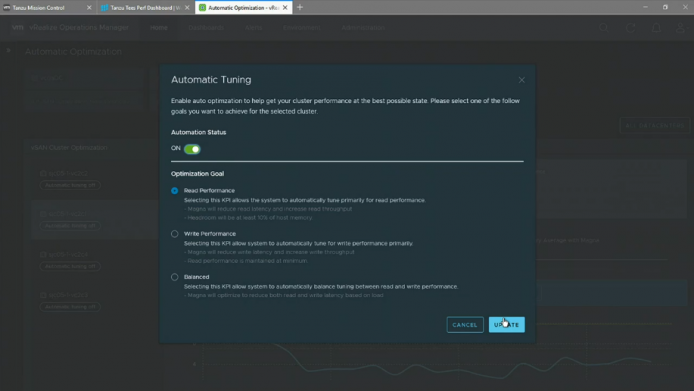Switch to Tanzu Tees Perf Dashboard tab
Viewport: 694px width, 391px height.
pyautogui.click(x=146, y=8)
